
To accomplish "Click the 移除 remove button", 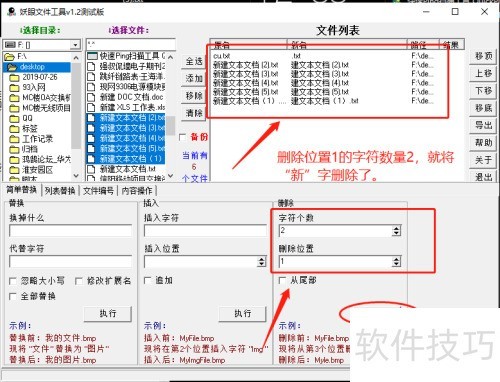I will [194, 96].
